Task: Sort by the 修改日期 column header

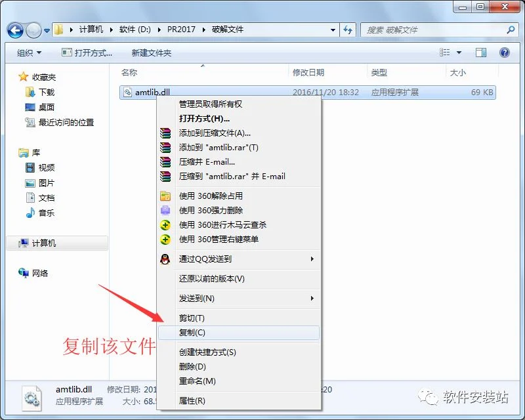Action: pos(308,72)
